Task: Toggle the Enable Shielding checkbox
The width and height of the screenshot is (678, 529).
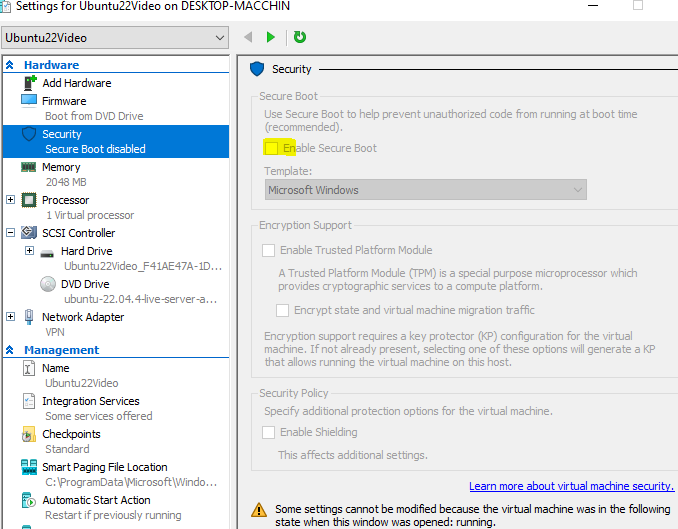Action: point(268,432)
